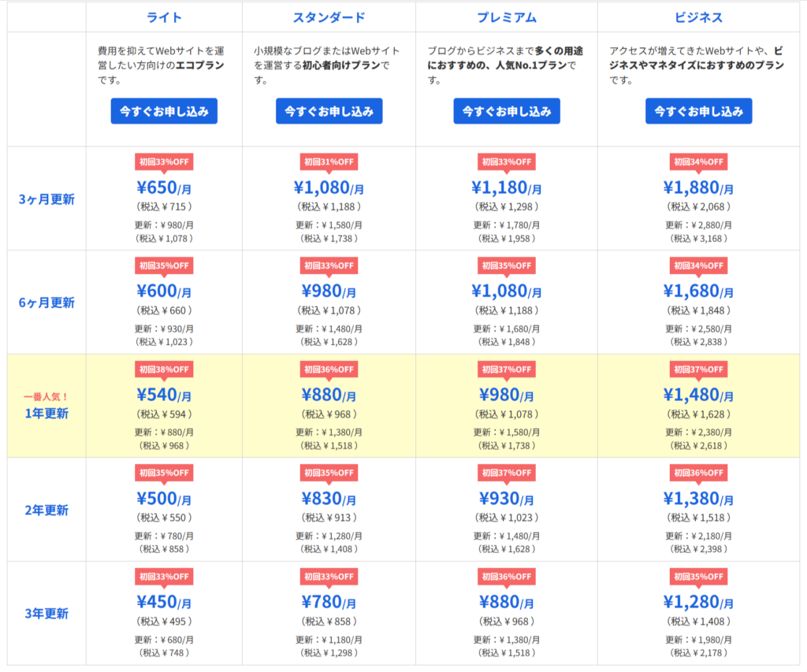Screen dimensions: 807x672
Task: Click the 初回36%OFF badge in プレミアム 3年更新
Action: (506, 576)
